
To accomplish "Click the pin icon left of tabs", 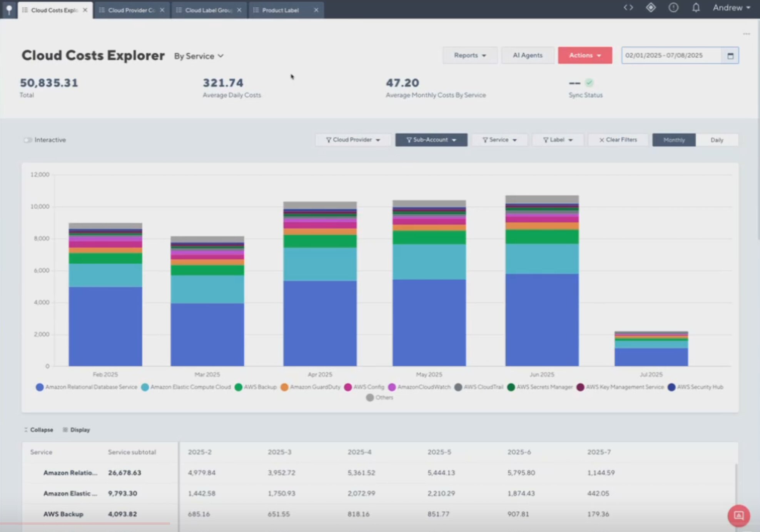I will click(9, 9).
